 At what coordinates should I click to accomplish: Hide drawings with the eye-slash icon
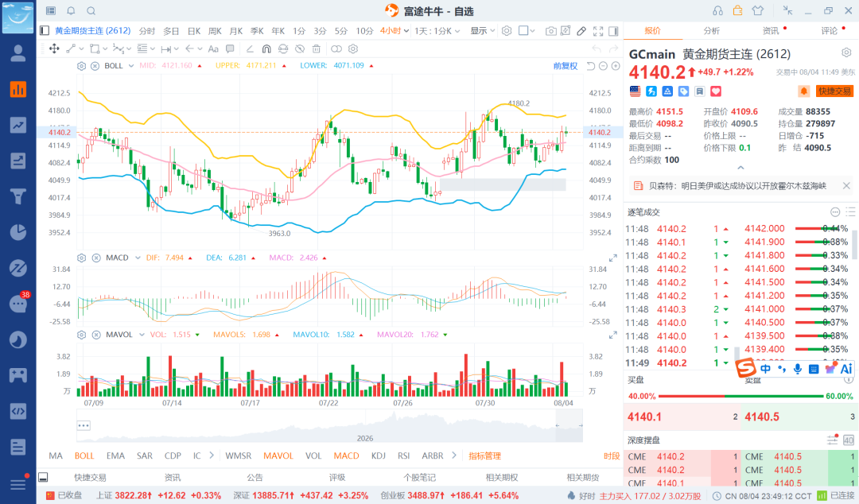300,48
